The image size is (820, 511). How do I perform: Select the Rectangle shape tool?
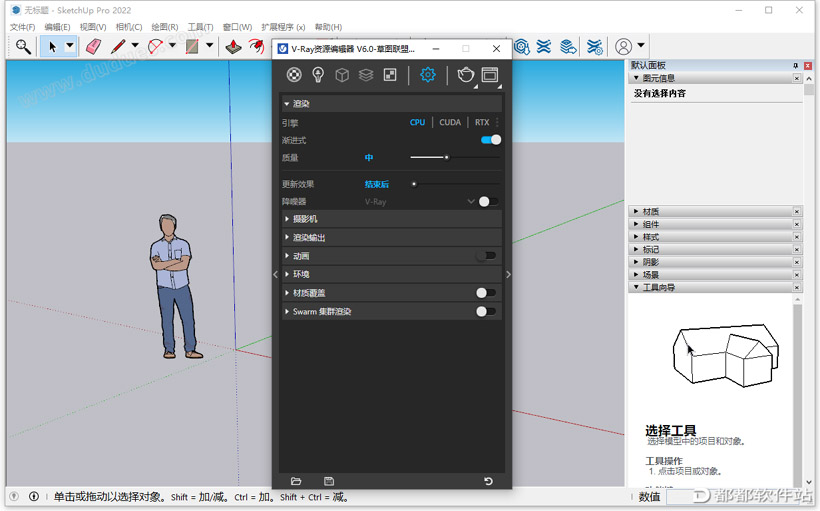(192, 47)
